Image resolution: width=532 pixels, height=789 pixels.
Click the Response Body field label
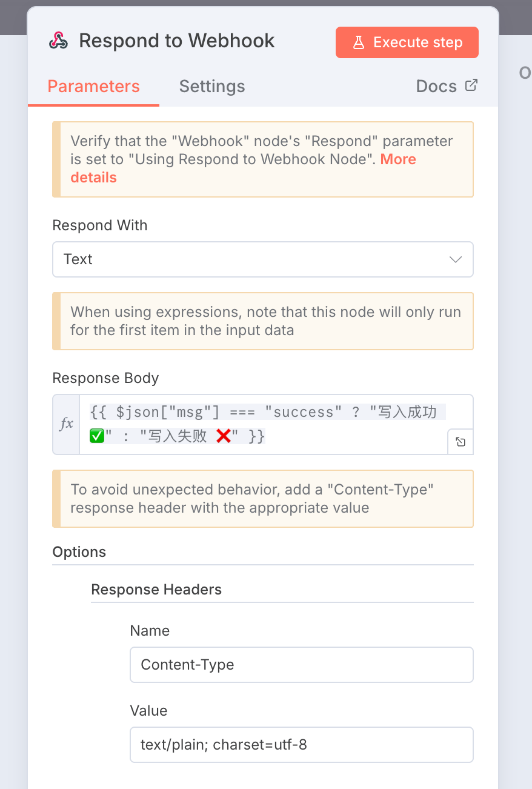(105, 378)
